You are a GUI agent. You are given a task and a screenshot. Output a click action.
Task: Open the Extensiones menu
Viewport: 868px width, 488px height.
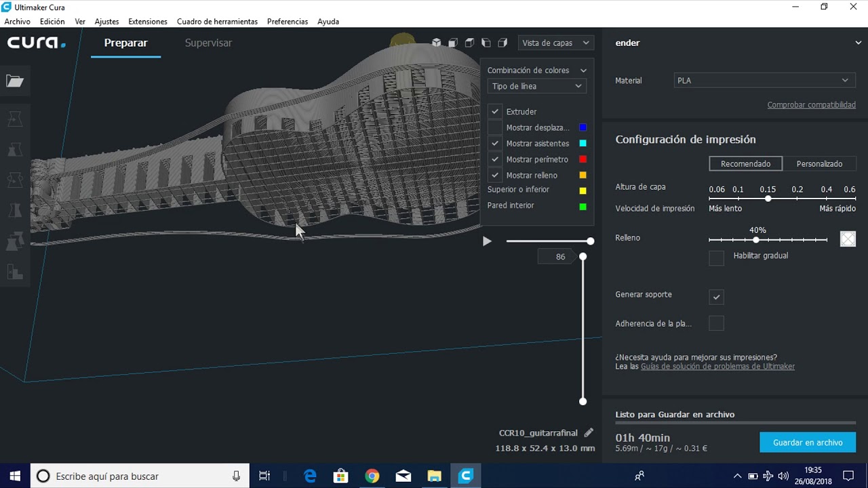[x=148, y=22]
